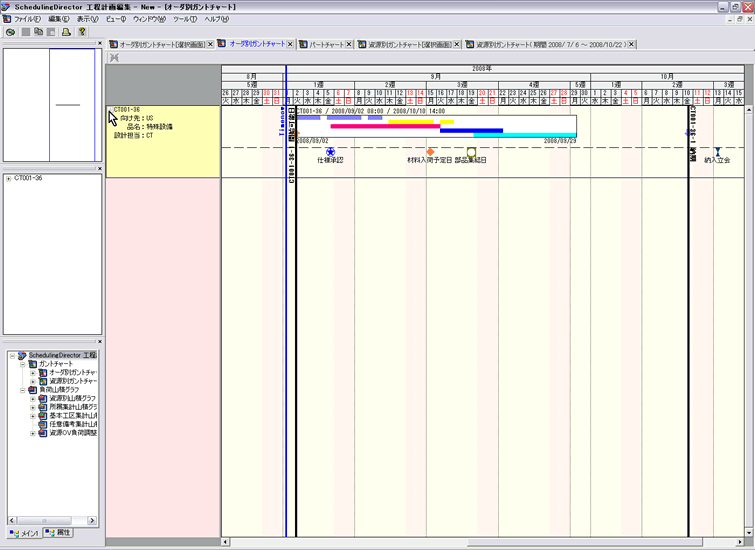Viewport: 755px width, 550px height.
Task: Click the 仕様承認 star milestone marker
Action: coord(330,152)
